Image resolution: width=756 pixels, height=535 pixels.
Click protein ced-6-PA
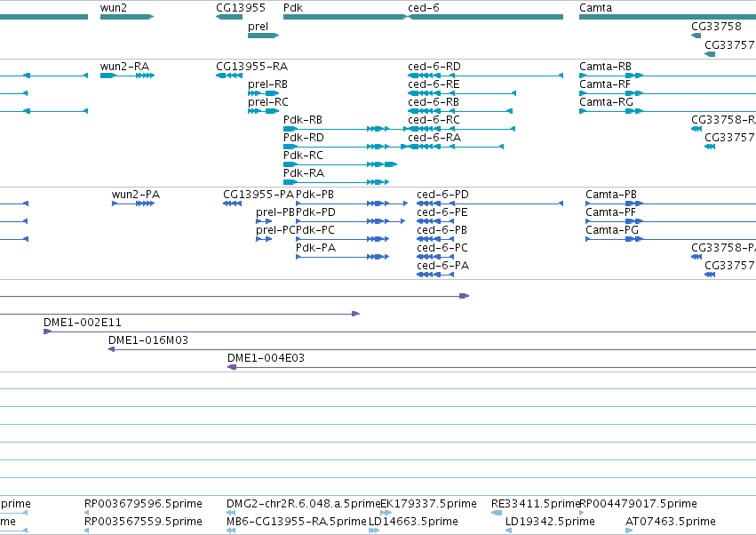[442, 266]
